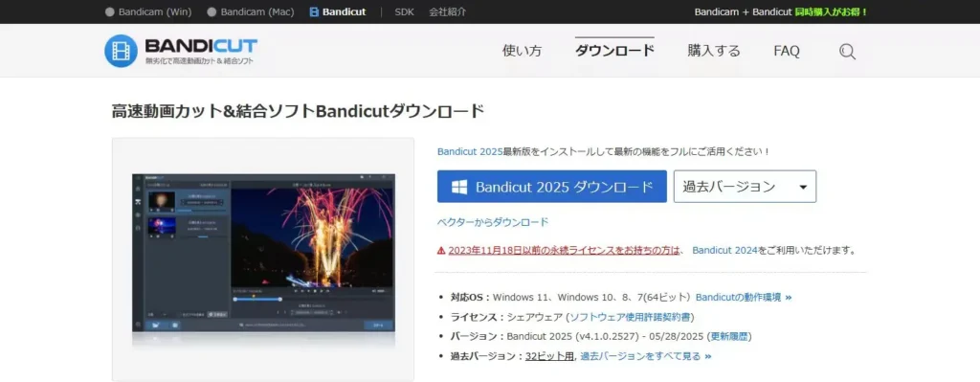Click the Bandicam (Win) link
The width and height of the screenshot is (980, 382).
point(148,11)
